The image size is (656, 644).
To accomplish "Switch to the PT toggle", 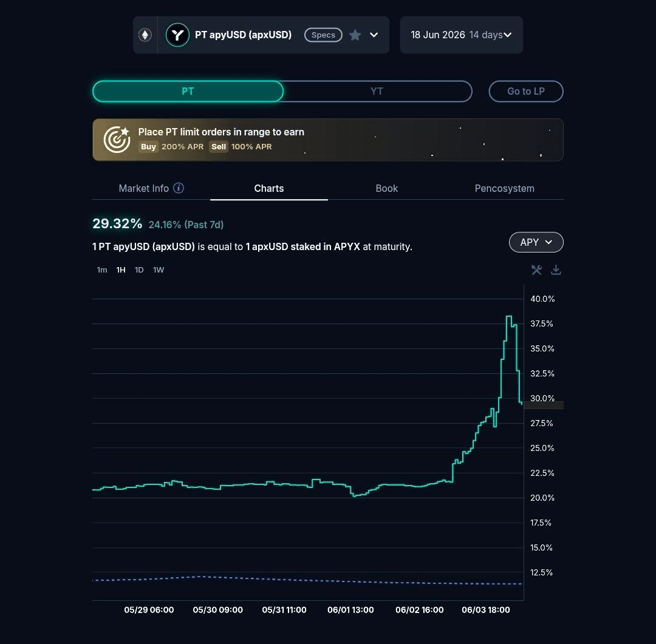I will 188,91.
